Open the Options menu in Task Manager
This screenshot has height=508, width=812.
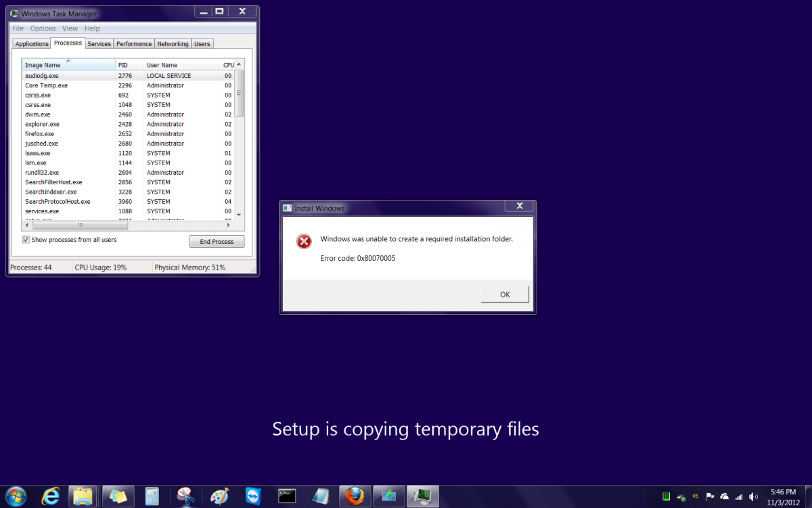(43, 28)
